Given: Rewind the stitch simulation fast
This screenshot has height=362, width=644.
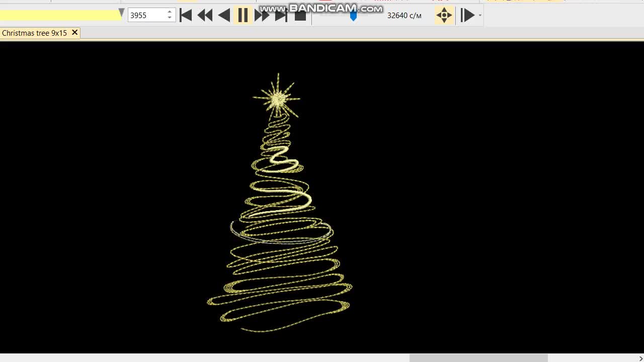Looking at the screenshot, I should (x=205, y=15).
